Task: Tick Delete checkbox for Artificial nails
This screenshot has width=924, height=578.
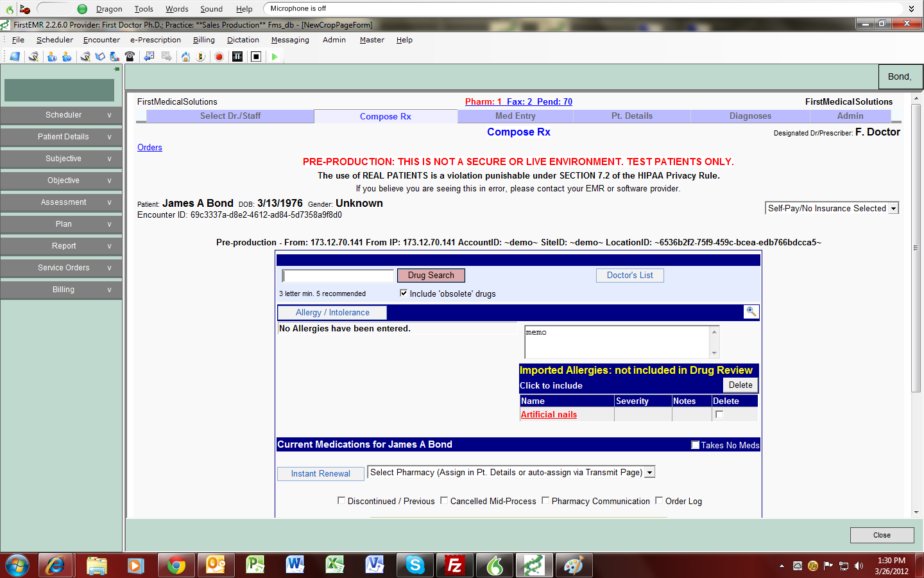Action: point(719,414)
